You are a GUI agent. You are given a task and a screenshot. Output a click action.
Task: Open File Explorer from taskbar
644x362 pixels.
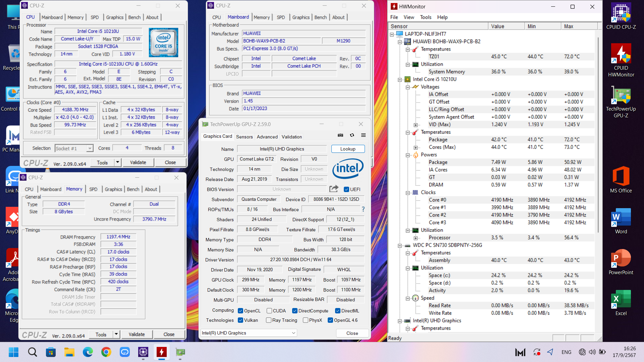(69, 352)
